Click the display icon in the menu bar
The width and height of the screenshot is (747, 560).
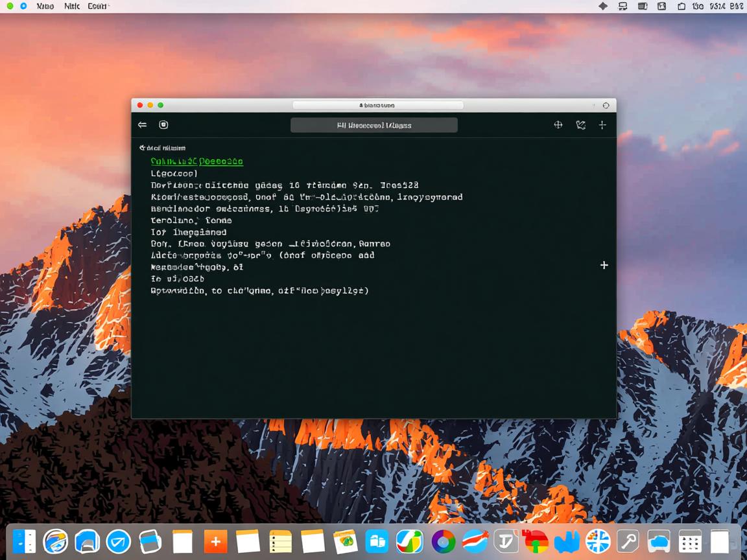[623, 6]
